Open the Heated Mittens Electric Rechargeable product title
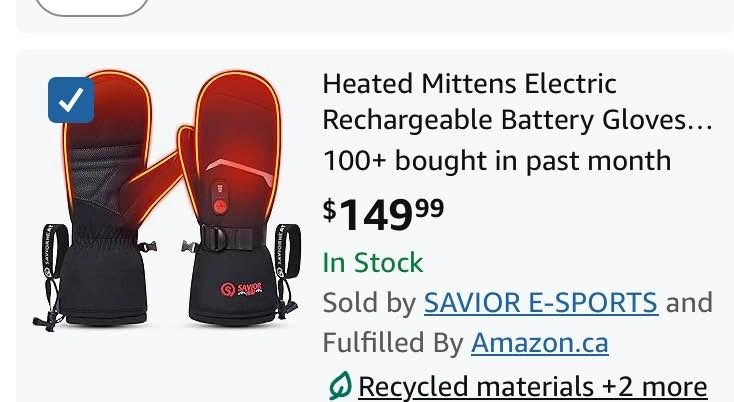Screen dimensions: 734x402 517,102
